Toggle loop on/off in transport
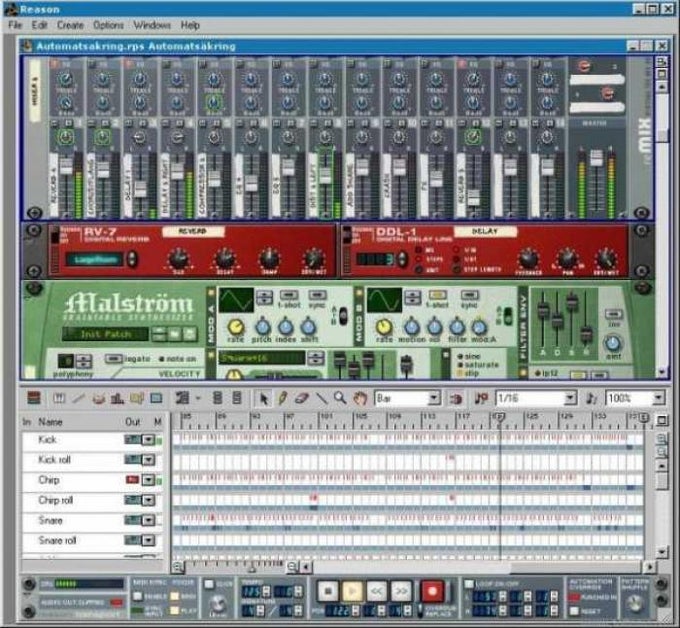The image size is (680, 628). pyautogui.click(x=469, y=584)
